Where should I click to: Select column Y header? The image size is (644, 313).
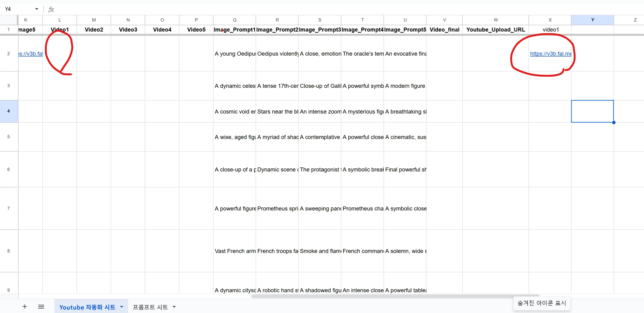(x=592, y=20)
